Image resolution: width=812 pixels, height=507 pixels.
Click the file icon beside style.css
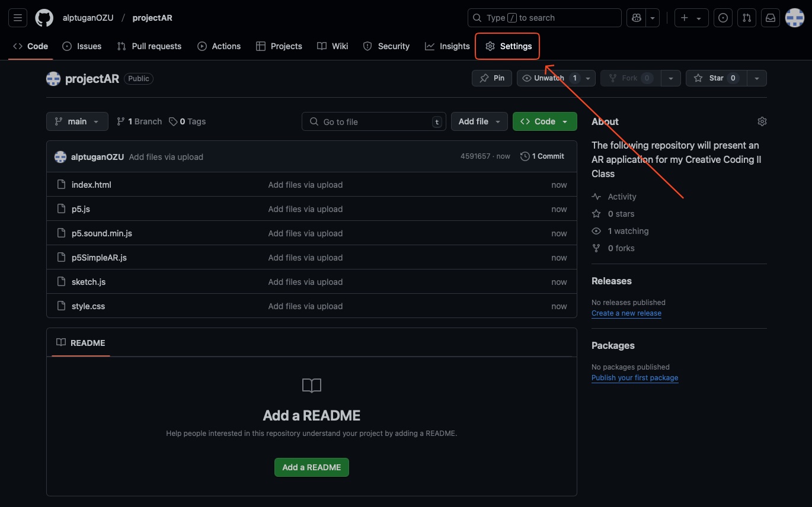(60, 306)
